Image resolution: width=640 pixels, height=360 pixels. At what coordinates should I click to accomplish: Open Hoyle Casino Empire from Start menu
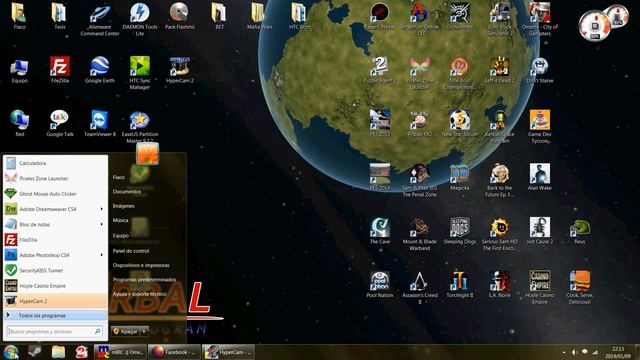click(x=55, y=286)
